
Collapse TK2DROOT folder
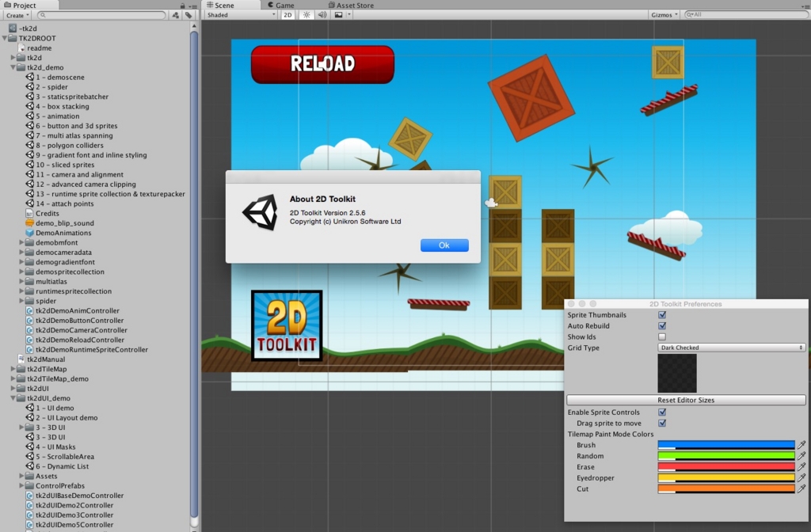tap(5, 38)
